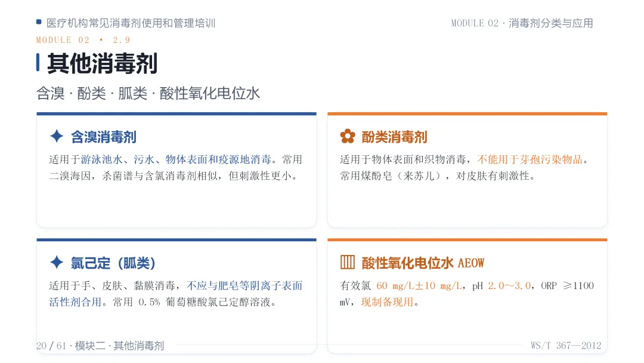Screen dimensions: 644x363
Task: Click the orange text 不能用于芽孢污染物品
Action: coord(530,159)
